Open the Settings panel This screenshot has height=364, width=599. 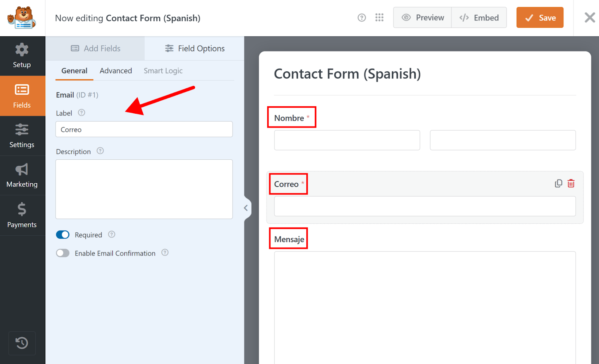pyautogui.click(x=22, y=136)
